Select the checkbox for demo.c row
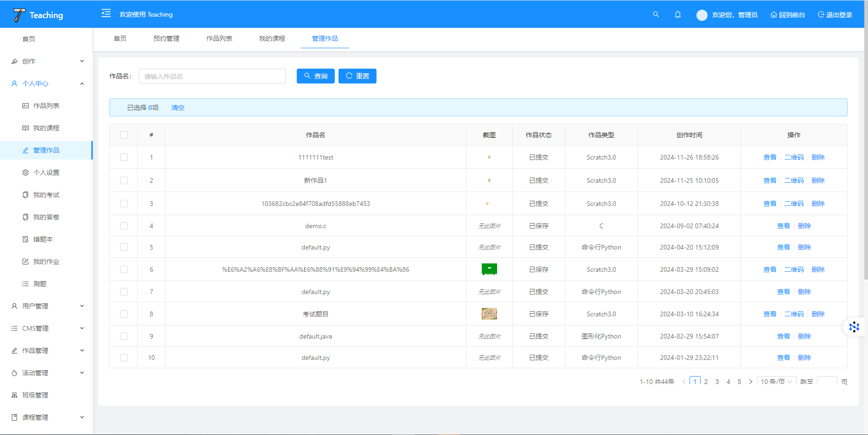Image resolution: width=868 pixels, height=435 pixels. pos(124,226)
